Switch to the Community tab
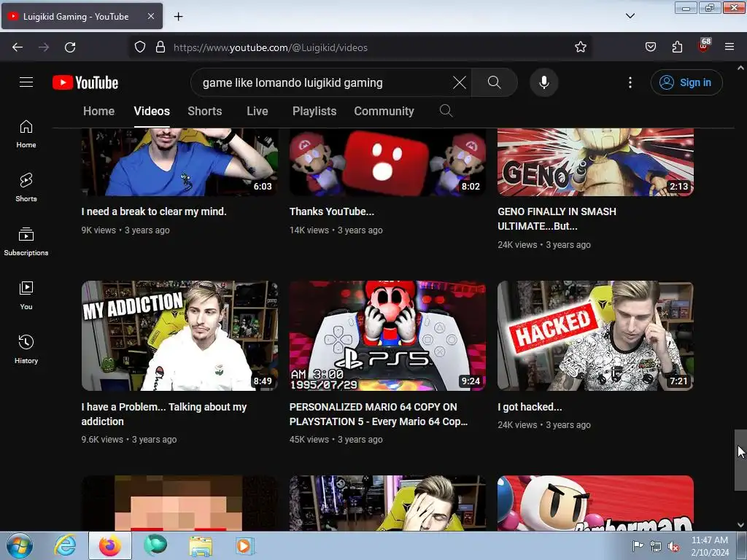Image resolution: width=747 pixels, height=560 pixels. click(384, 111)
